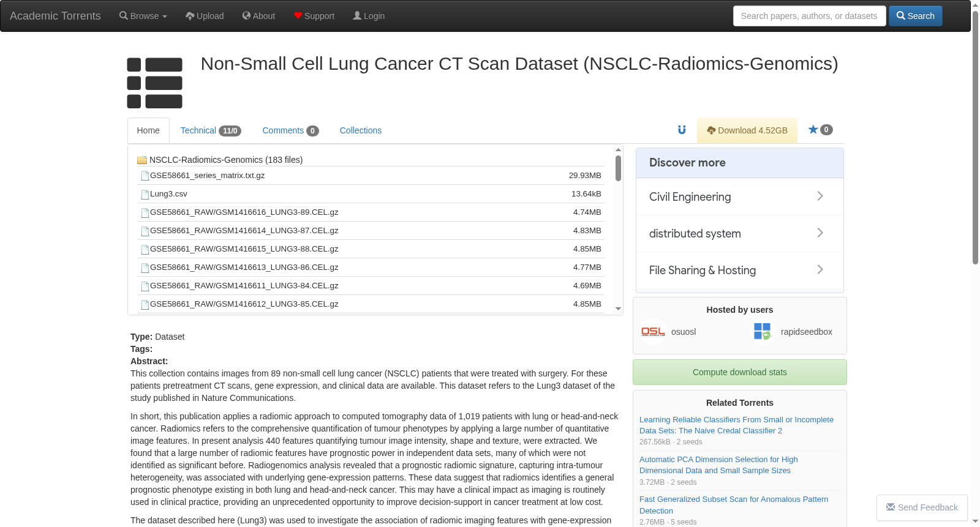Click the Lung3.csv file icon

[x=145, y=194]
